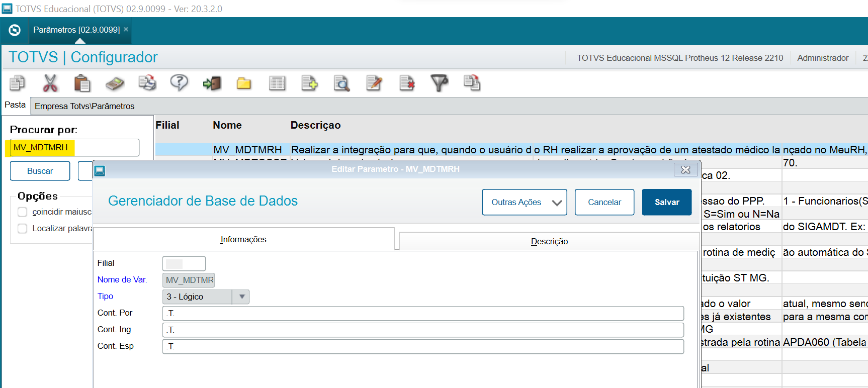Click the TOTVS home circle icon
The height and width of the screenshot is (388, 868).
click(x=15, y=30)
